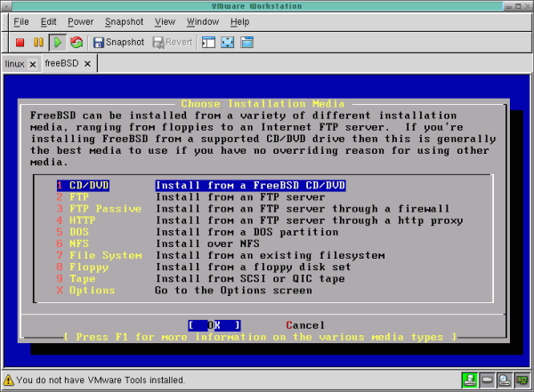Toggle the sidebar view icon
The image size is (534, 392).
point(208,43)
